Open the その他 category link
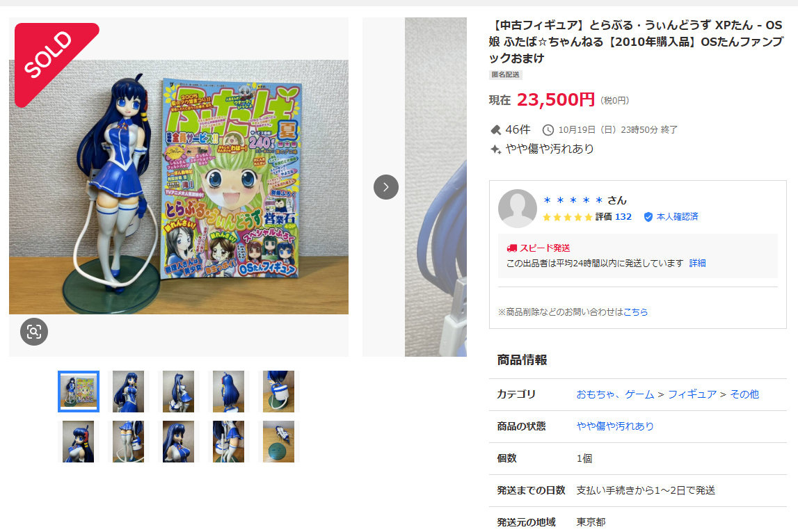Image resolution: width=798 pixels, height=532 pixels. pos(744,394)
